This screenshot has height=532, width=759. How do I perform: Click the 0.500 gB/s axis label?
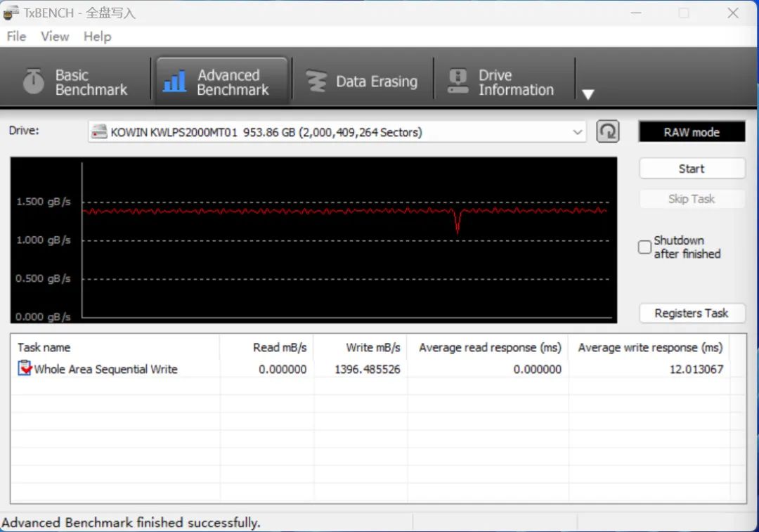point(43,279)
